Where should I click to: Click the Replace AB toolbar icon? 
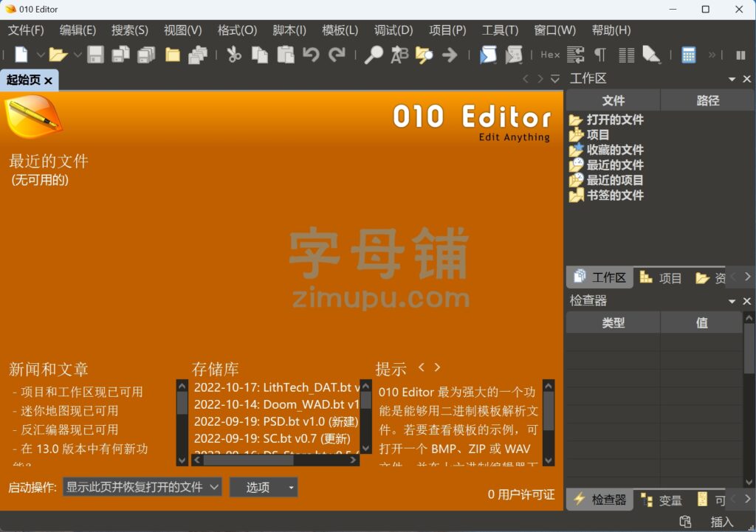[x=399, y=55]
